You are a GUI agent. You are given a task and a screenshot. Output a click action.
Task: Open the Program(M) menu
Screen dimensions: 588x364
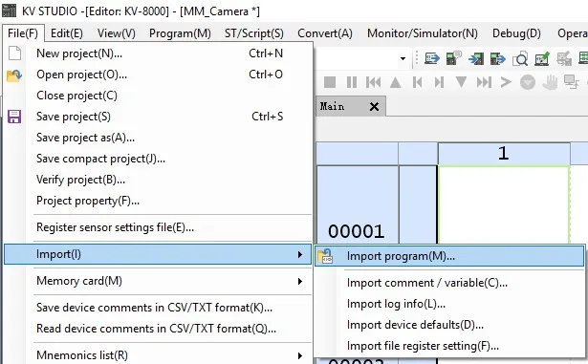[180, 33]
